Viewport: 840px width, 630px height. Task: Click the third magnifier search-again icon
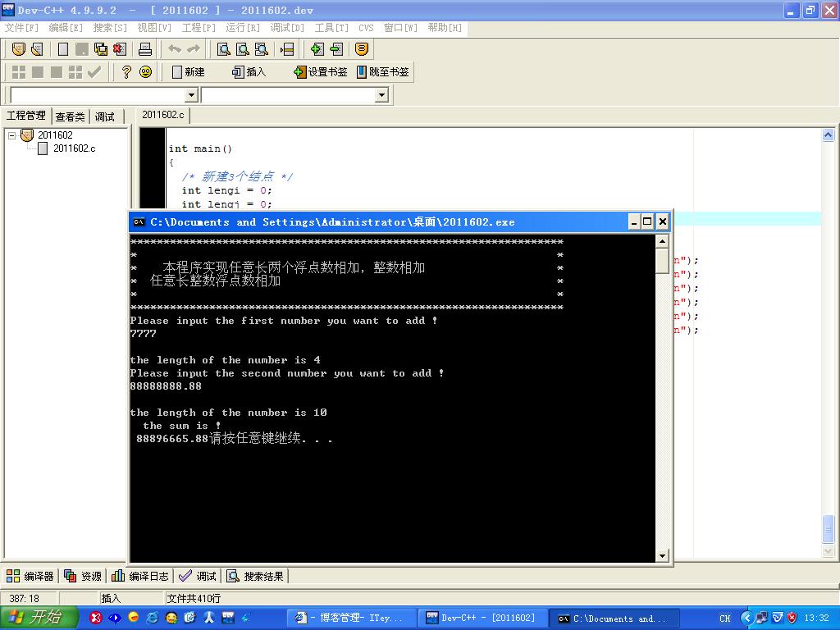pyautogui.click(x=261, y=49)
